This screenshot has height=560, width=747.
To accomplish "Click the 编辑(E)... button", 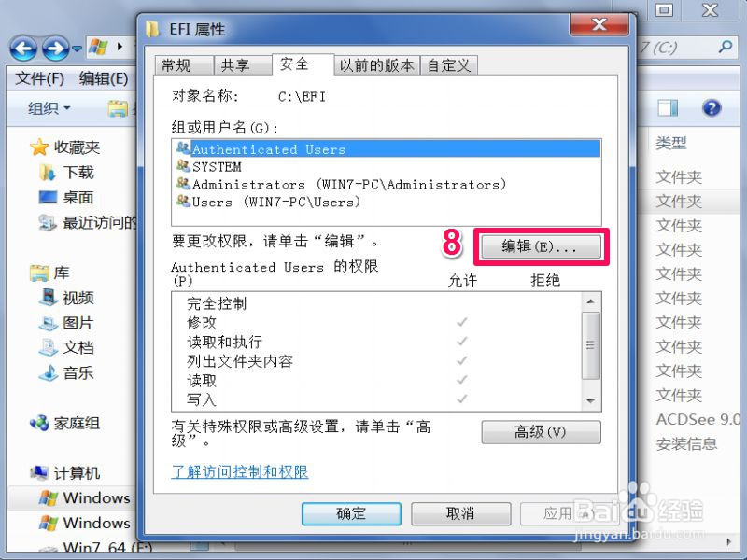I will click(541, 246).
